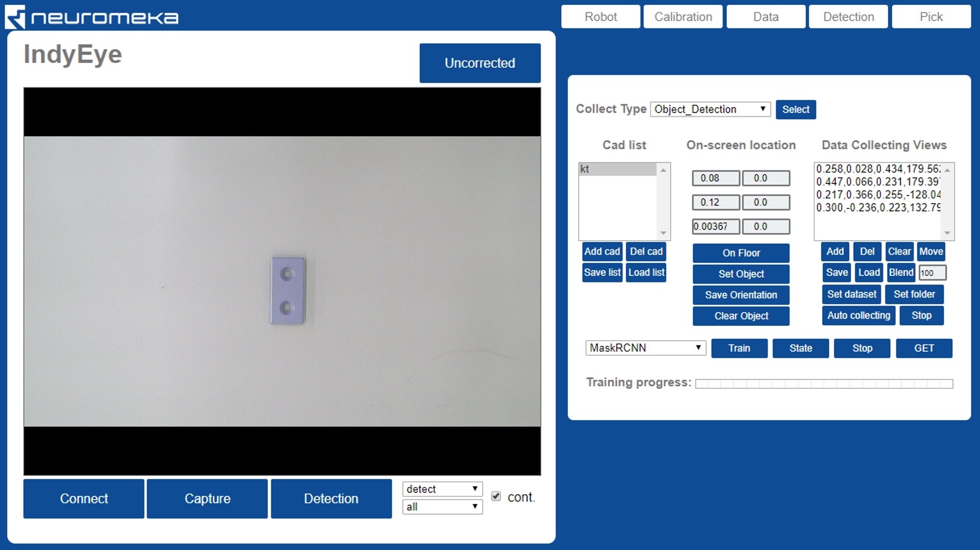
Task: Click the GET button
Action: (924, 348)
